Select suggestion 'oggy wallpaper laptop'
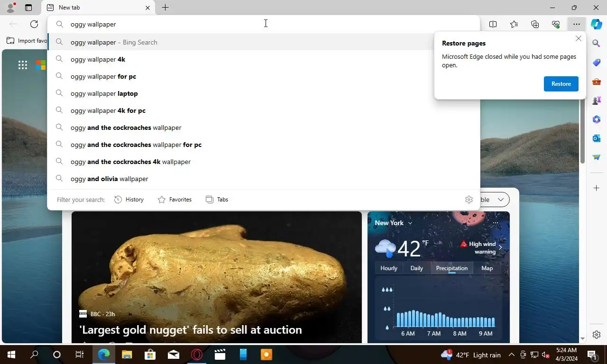 [264, 93]
